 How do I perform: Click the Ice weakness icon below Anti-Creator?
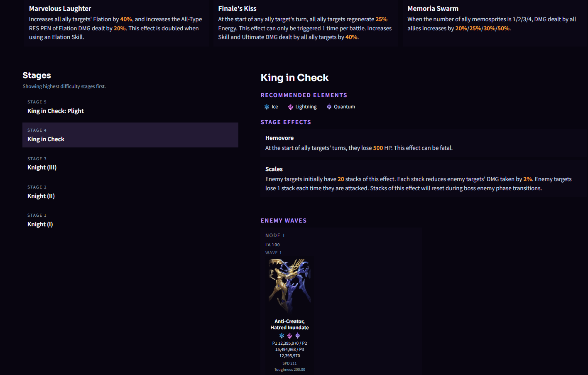pos(282,336)
